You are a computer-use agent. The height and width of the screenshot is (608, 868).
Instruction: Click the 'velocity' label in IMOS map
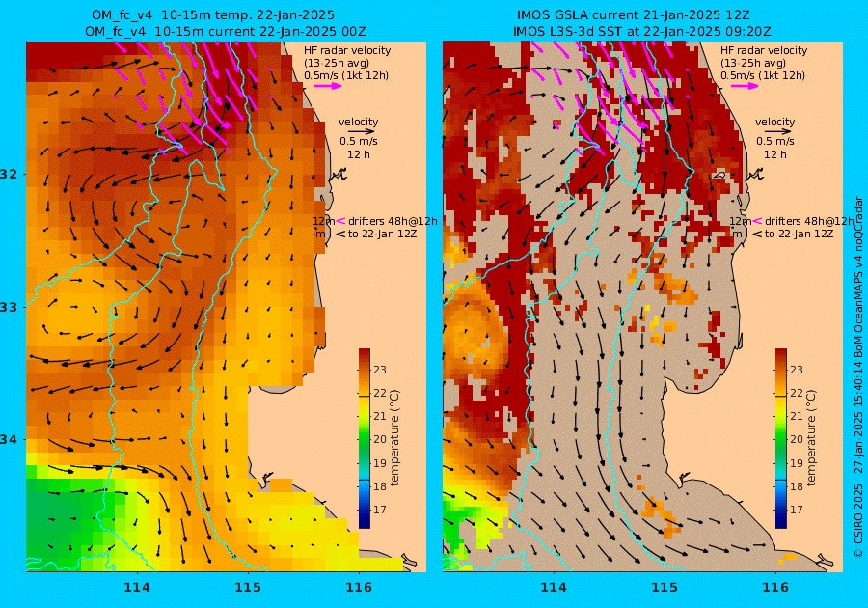(774, 122)
